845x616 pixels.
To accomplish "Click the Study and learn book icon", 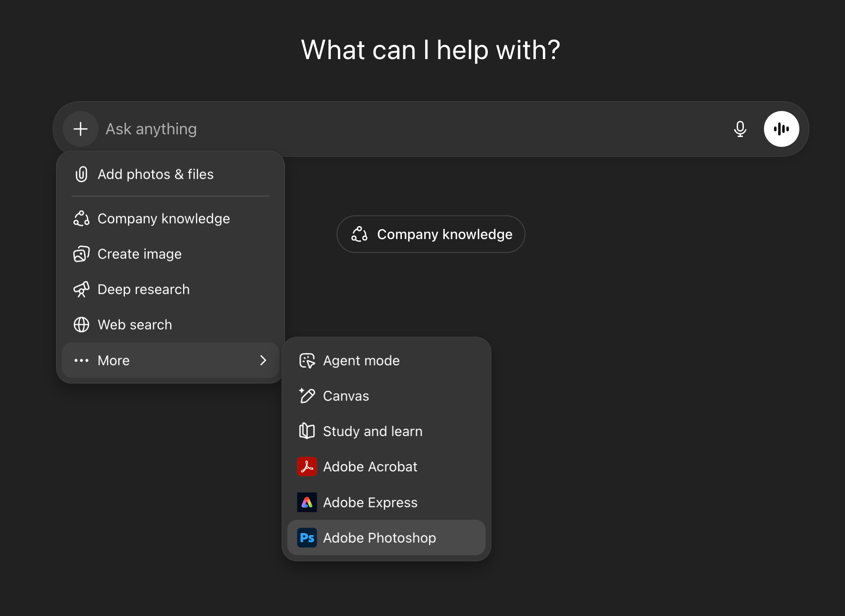I will pos(307,431).
